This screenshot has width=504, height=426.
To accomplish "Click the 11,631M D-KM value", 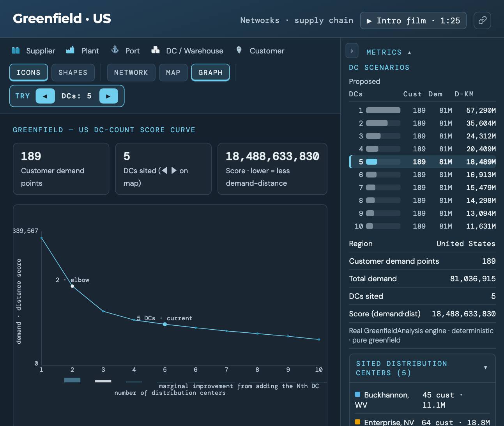I will click(x=481, y=226).
